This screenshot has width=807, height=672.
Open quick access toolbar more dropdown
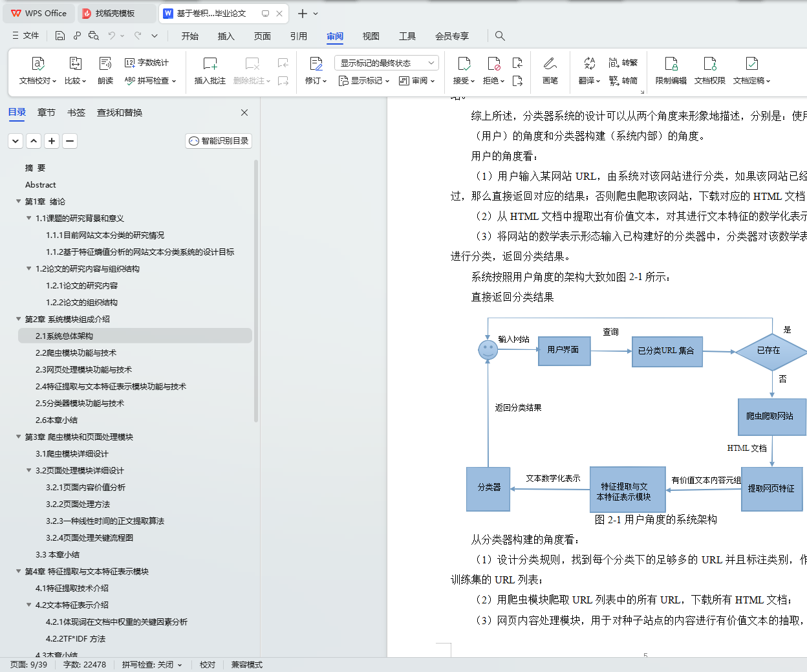(155, 36)
